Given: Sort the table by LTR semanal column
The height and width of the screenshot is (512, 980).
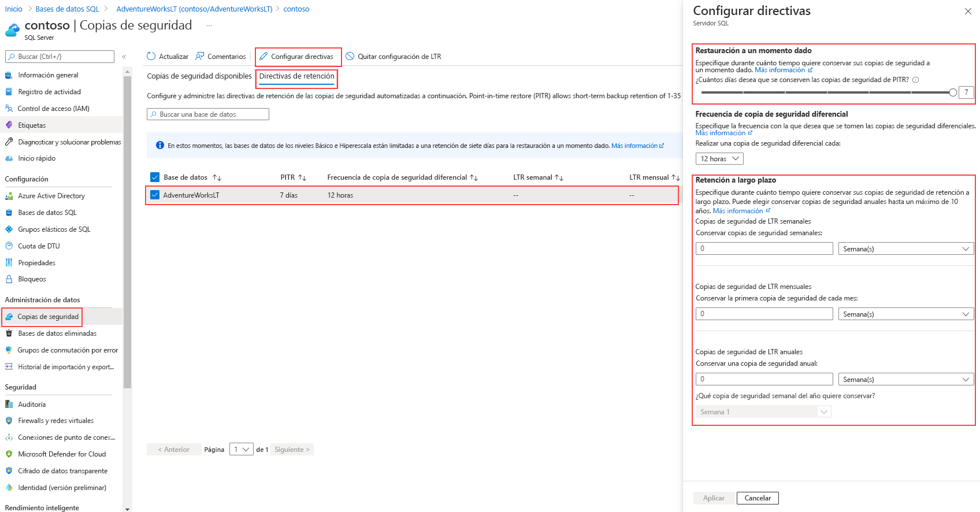Looking at the screenshot, I should point(539,177).
